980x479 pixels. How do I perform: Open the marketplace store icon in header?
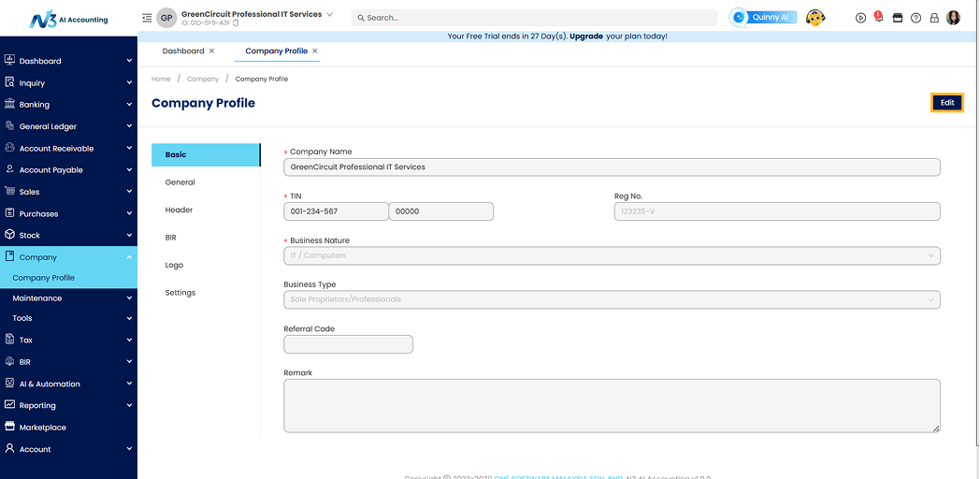(x=898, y=18)
